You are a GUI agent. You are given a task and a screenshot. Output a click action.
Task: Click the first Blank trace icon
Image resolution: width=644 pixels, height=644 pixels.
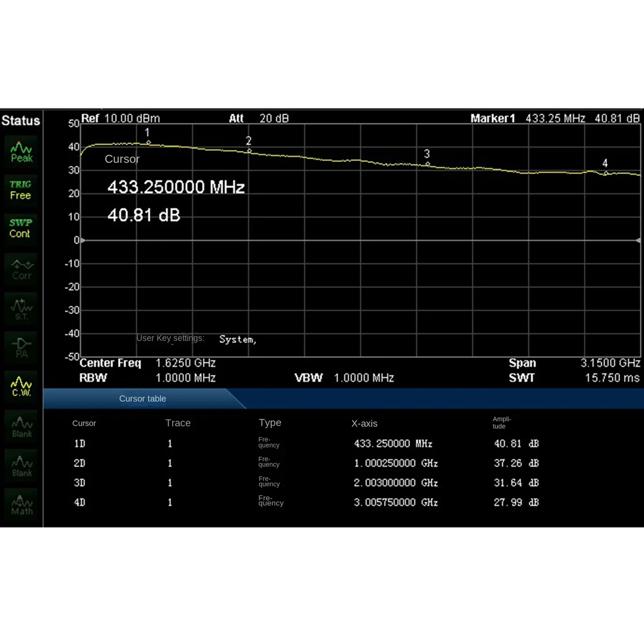pos(21,426)
